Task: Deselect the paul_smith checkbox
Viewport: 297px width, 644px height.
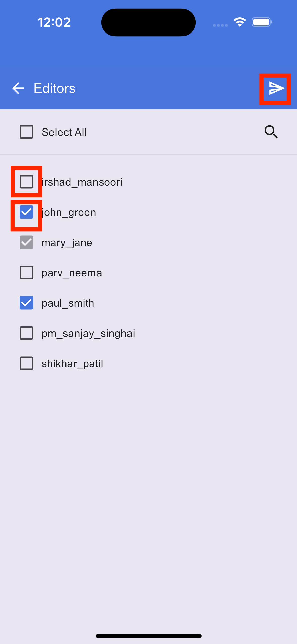Action: (26, 303)
